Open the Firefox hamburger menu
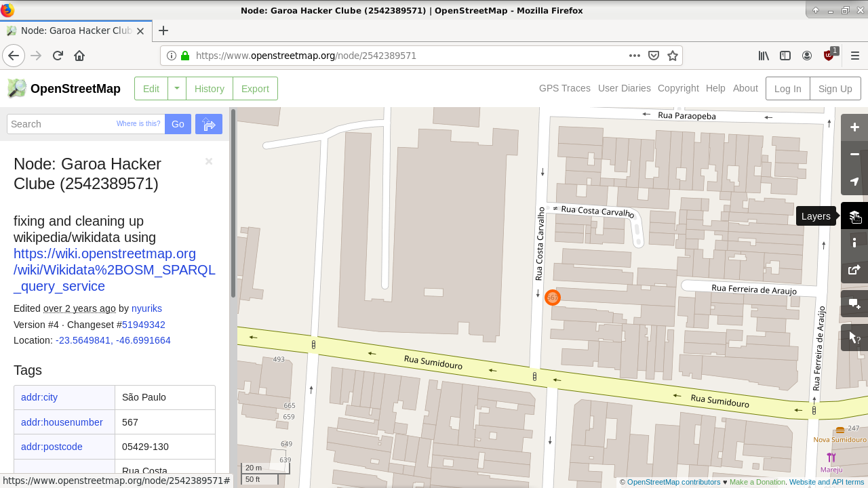 coord(855,56)
